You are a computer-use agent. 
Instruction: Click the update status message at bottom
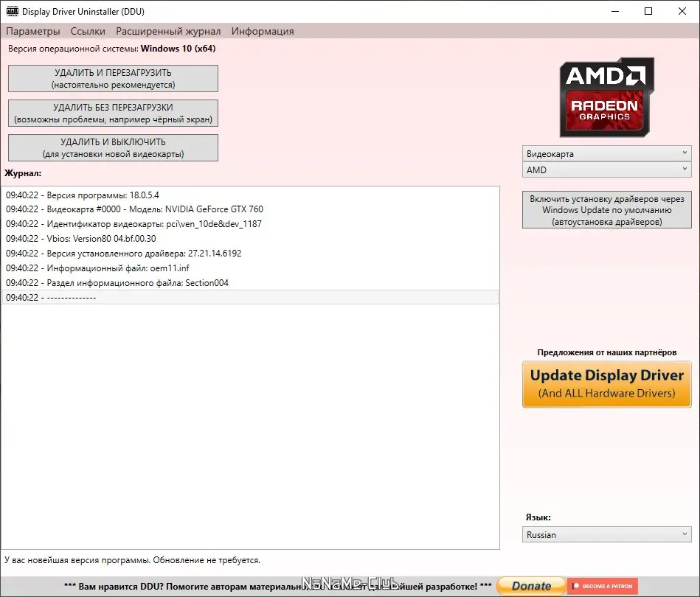tap(132, 560)
